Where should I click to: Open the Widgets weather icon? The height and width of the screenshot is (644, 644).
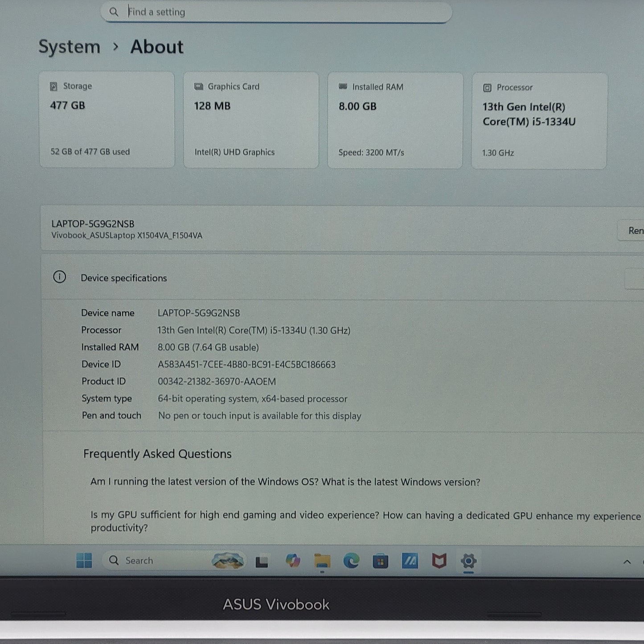point(227,561)
